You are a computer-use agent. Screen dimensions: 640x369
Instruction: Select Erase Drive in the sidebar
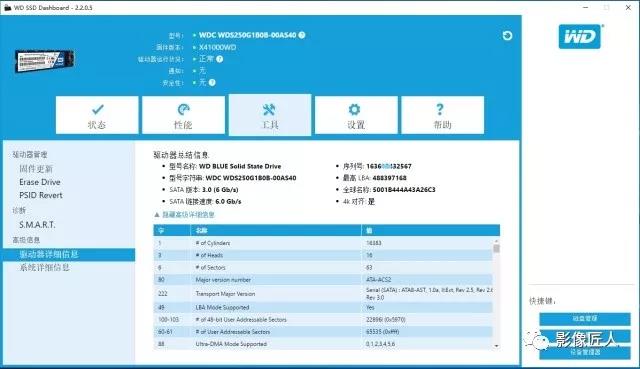tap(40, 182)
